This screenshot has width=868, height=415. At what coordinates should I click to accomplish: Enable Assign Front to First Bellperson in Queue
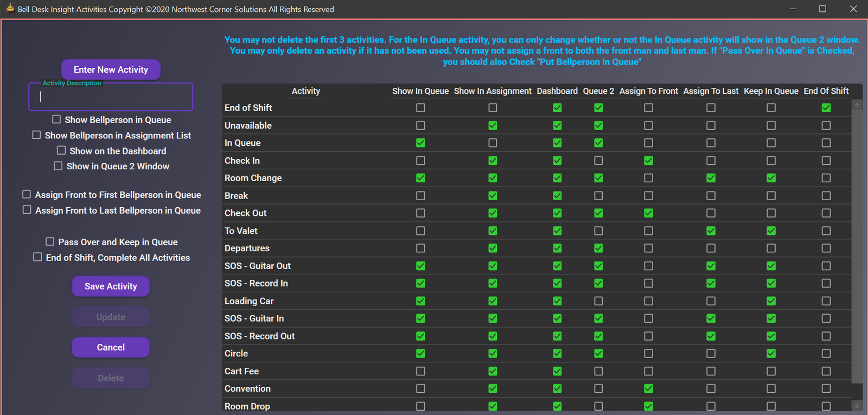point(27,194)
